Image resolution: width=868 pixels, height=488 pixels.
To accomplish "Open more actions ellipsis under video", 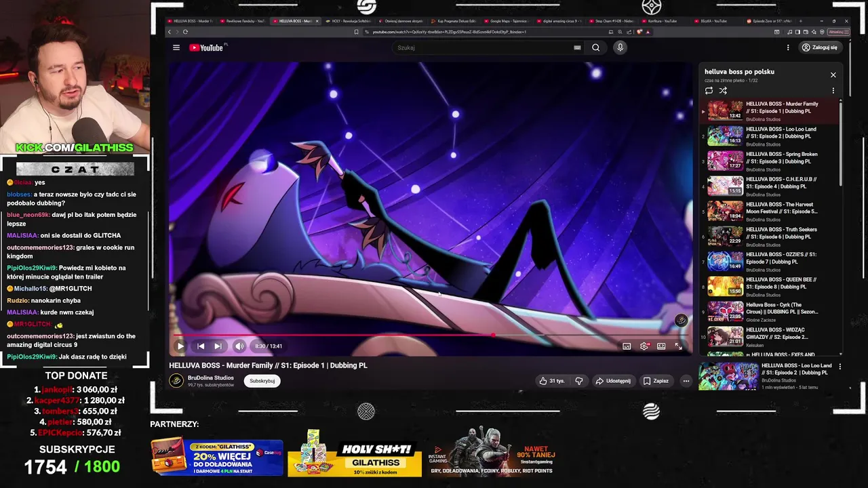I will pos(686,381).
